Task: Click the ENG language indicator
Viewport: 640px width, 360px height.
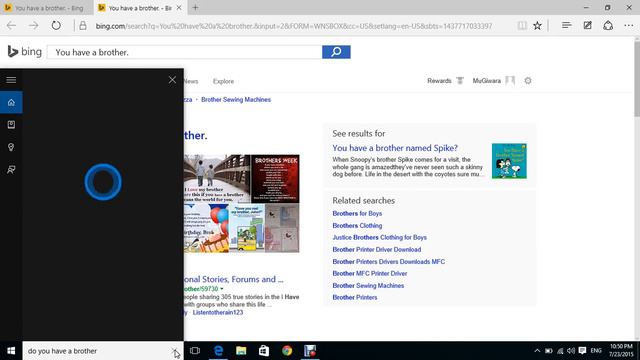Action: [x=596, y=351]
